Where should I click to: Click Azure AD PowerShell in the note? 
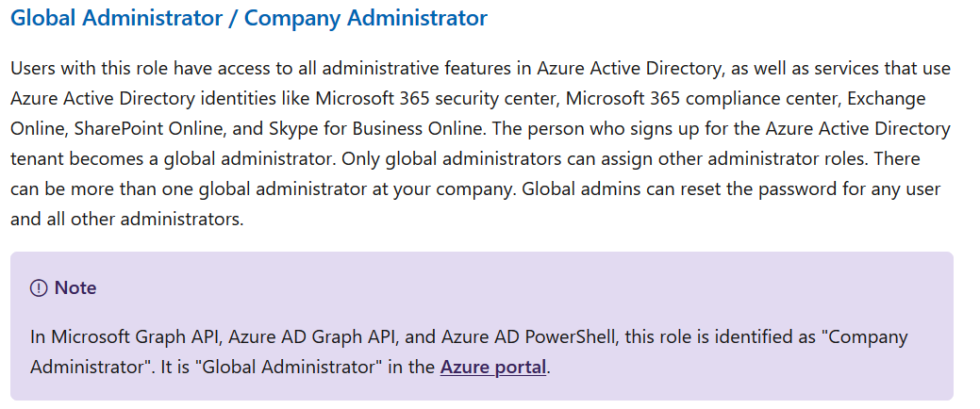[x=527, y=337]
